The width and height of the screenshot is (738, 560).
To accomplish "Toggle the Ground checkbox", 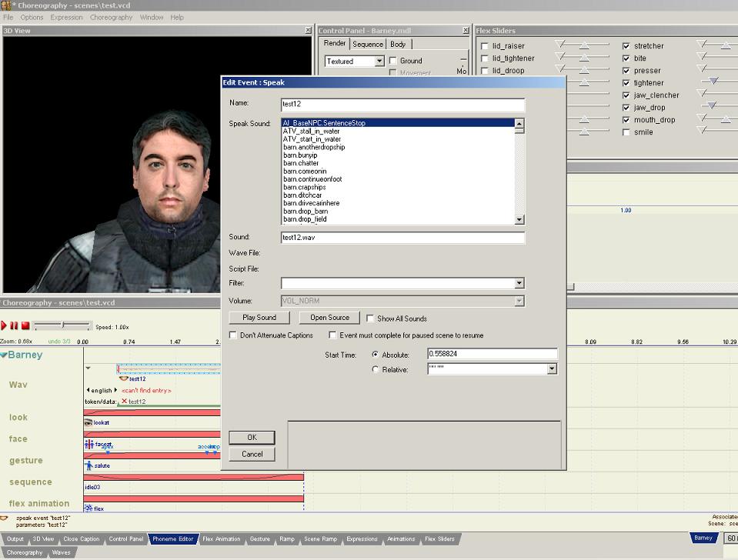I will click(393, 61).
